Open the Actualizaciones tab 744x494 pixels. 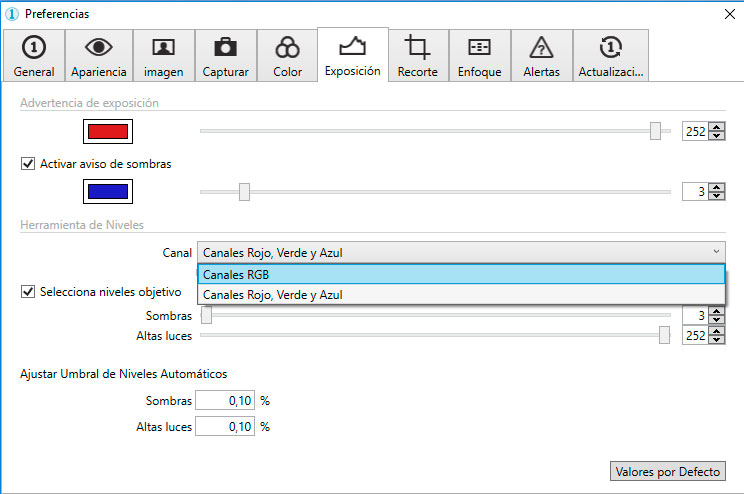(x=610, y=57)
